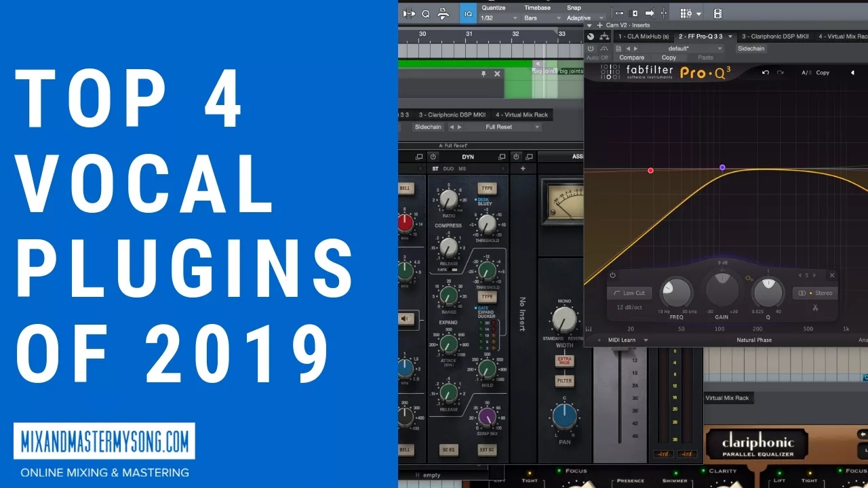This screenshot has height=488, width=868.
Task: Click the scissors split band icon
Action: (x=815, y=308)
